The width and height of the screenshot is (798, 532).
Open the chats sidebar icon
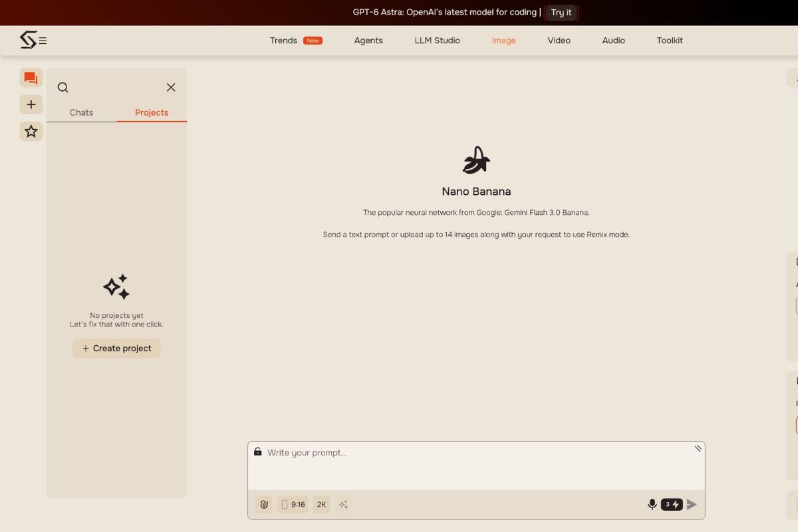(31, 78)
